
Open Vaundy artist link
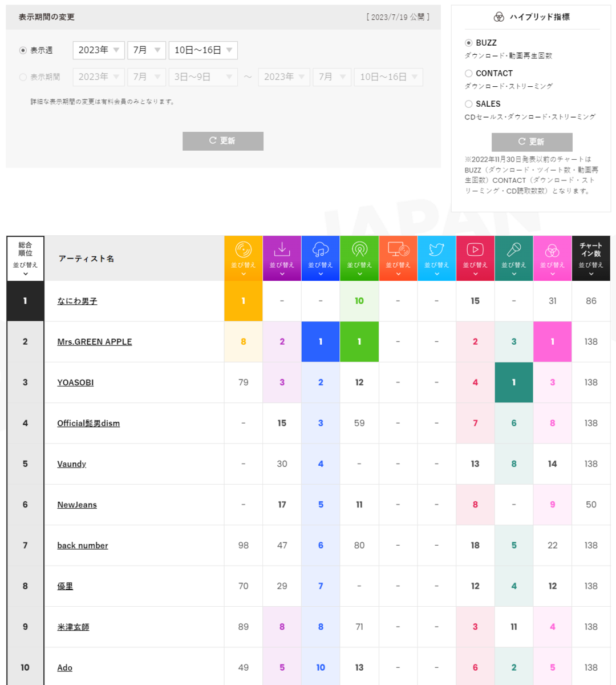(x=72, y=464)
